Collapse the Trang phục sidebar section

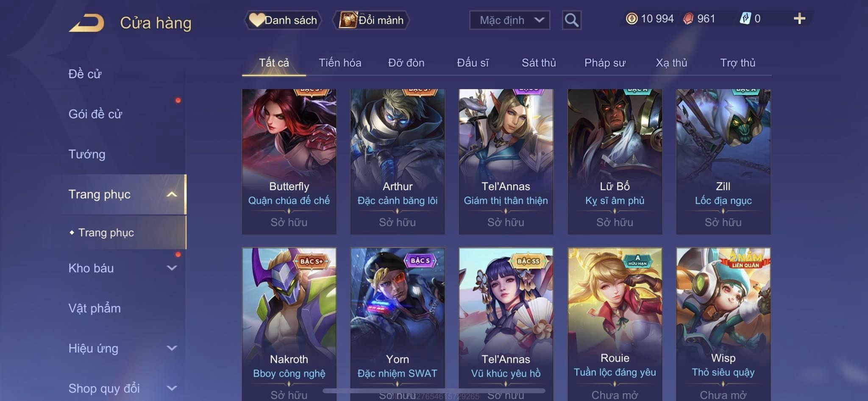click(x=172, y=195)
